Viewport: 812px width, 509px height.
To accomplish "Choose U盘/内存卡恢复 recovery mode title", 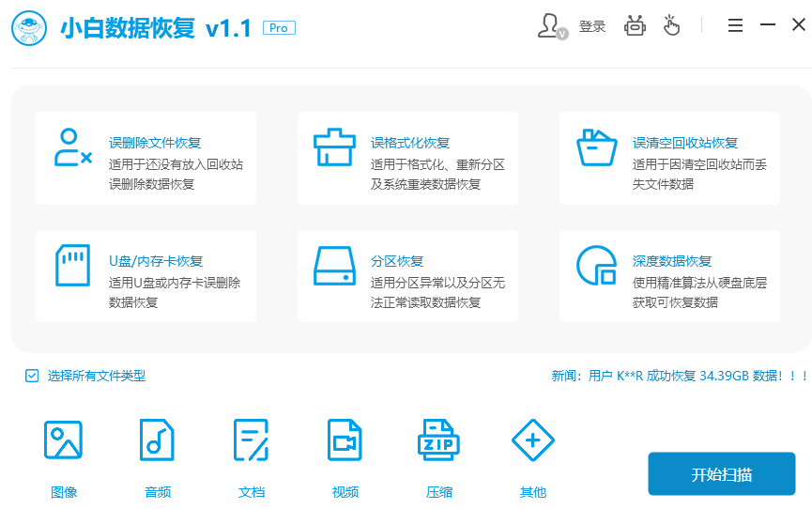I will click(x=156, y=261).
